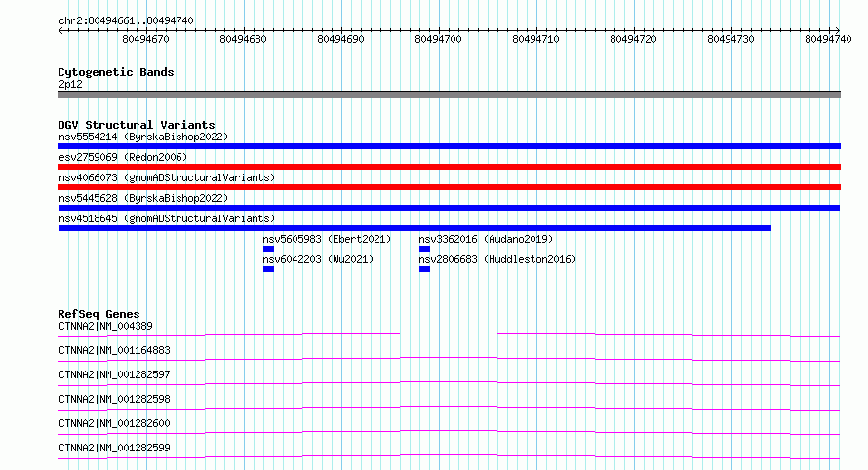Click the red bar under esv2759069
Screen dimensions: 868x470
tap(449, 167)
